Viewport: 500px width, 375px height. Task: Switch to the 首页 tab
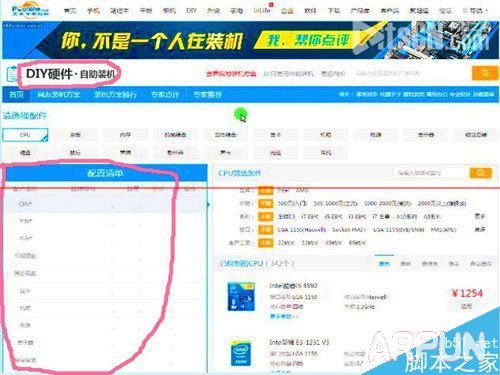click(16, 95)
